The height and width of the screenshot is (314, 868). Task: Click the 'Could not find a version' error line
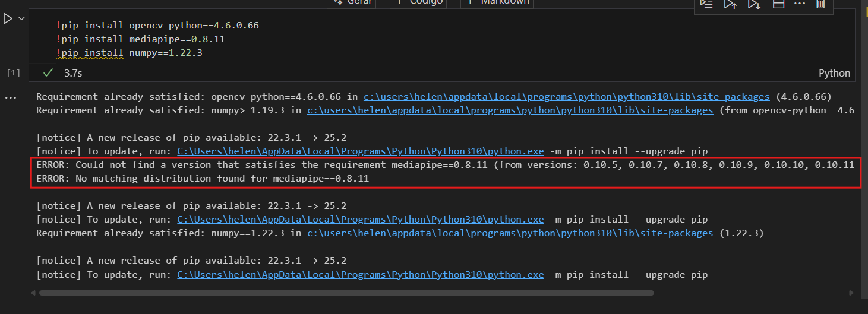tap(446, 164)
